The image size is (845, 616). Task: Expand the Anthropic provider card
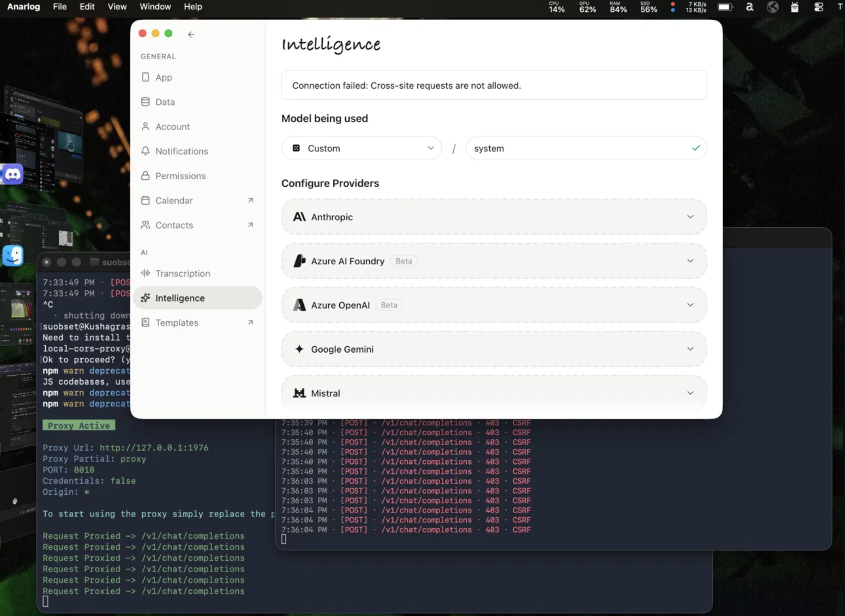[x=494, y=217]
